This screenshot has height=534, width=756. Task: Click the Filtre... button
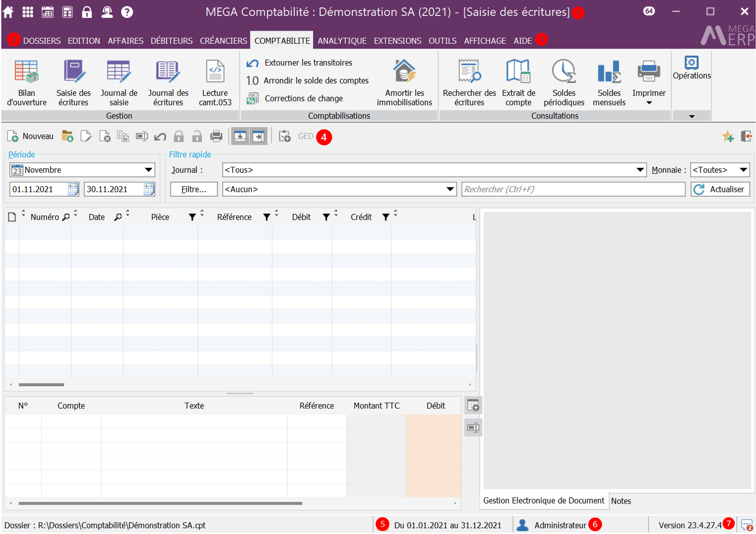(x=194, y=189)
